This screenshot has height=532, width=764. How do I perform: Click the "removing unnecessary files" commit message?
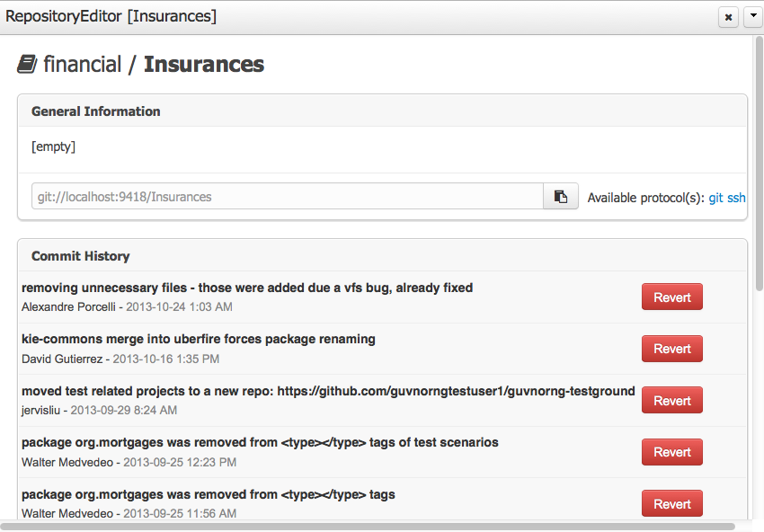coord(247,288)
